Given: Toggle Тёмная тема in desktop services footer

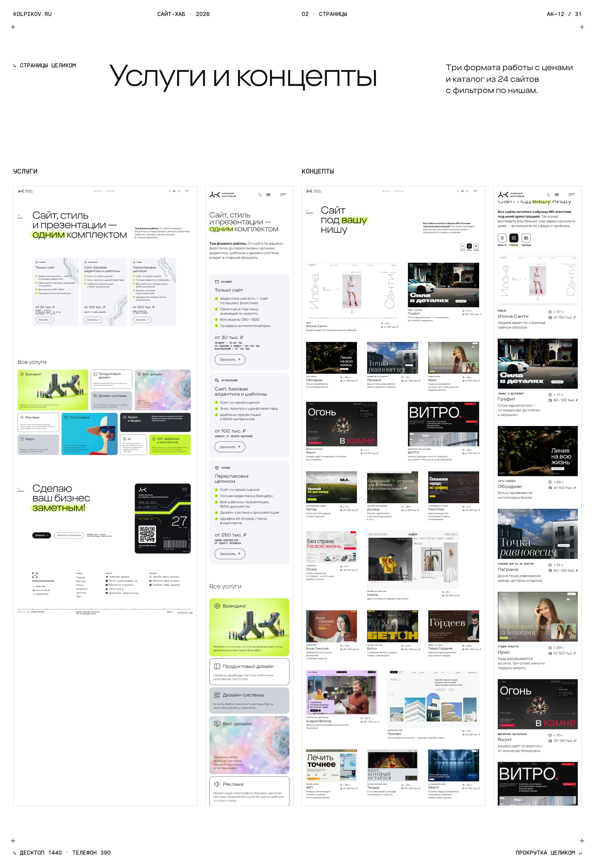Looking at the screenshot, I should [x=39, y=586].
